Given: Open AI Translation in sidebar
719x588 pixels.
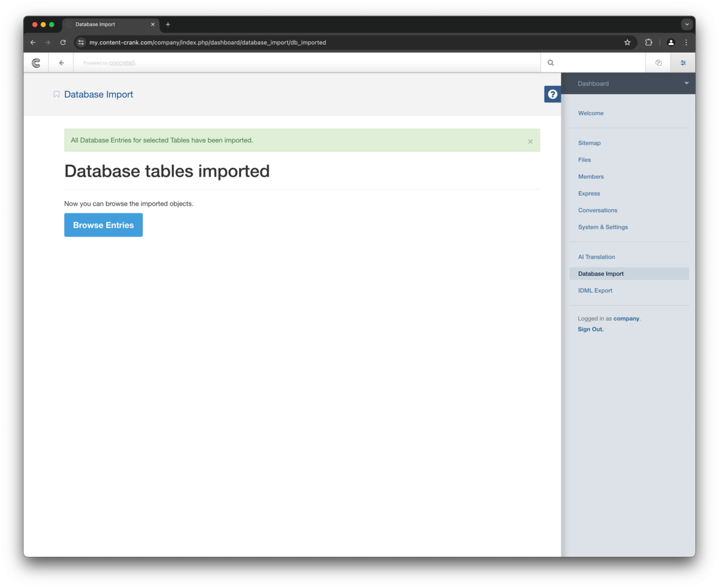Looking at the screenshot, I should click(x=597, y=257).
